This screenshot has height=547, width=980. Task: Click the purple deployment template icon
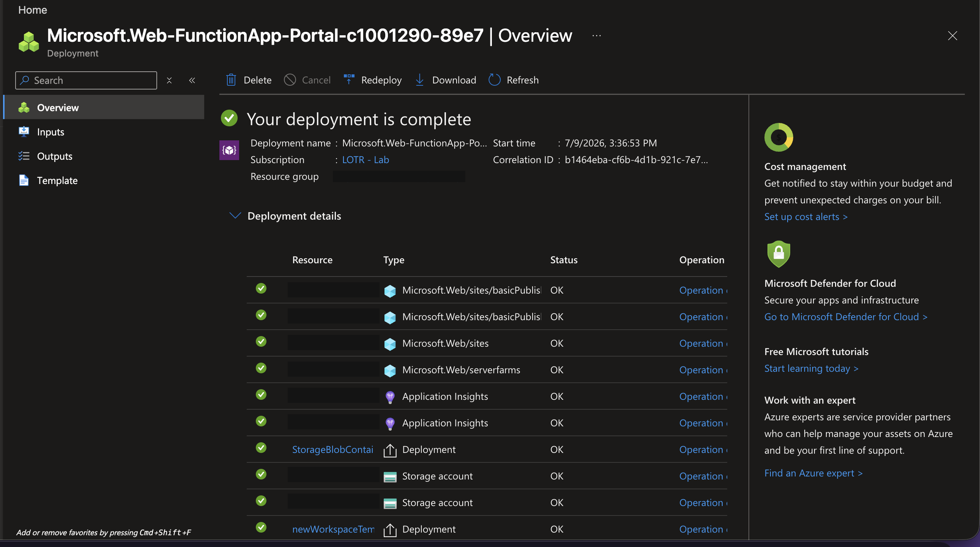(x=229, y=150)
